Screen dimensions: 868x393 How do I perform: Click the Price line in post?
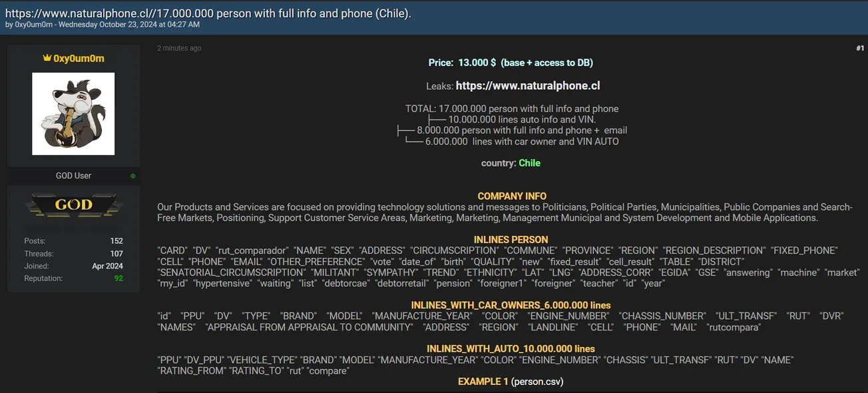(x=511, y=63)
